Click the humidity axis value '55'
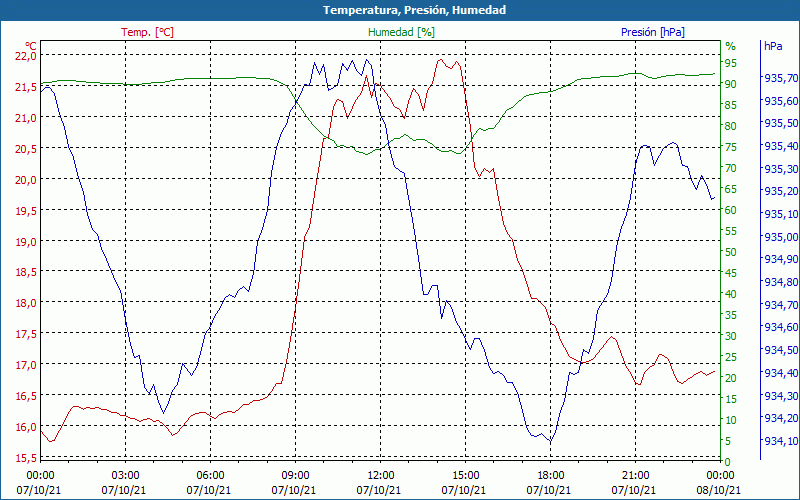 pos(731,231)
